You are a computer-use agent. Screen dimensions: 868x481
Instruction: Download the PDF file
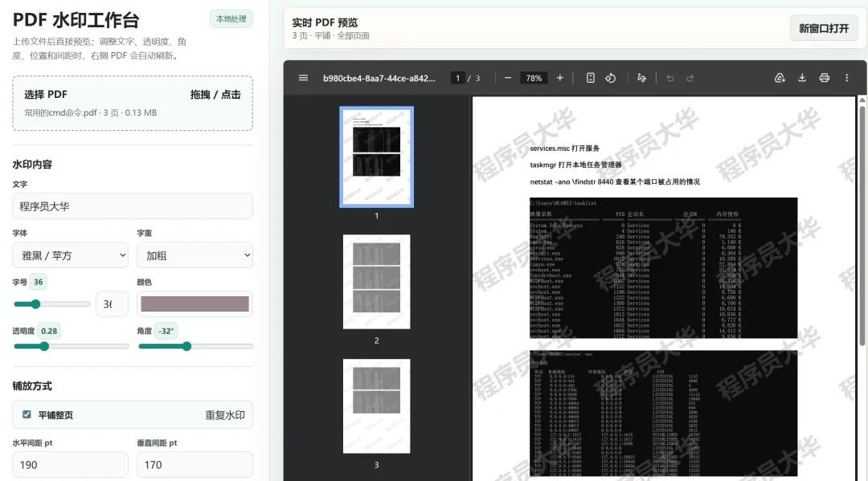pyautogui.click(x=801, y=78)
